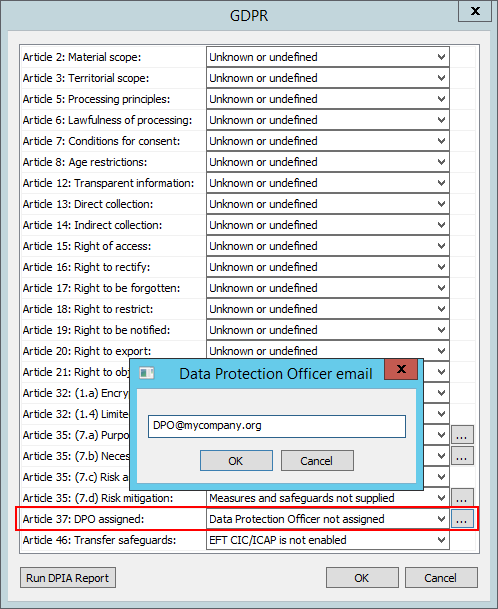Screen dimensions: 498x609
Task: Close the GDPR dialog window
Action: (475, 11)
